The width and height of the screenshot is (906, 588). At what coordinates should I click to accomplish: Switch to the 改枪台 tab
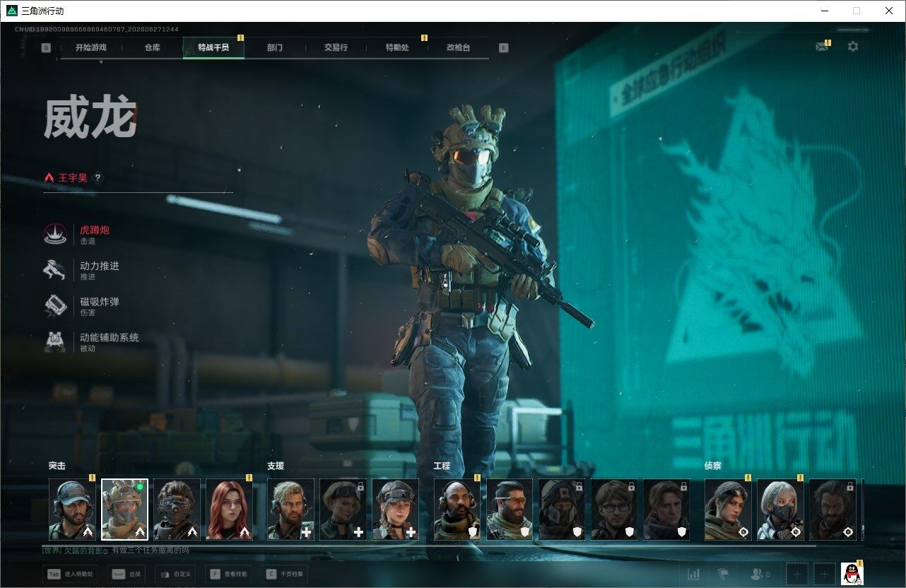[458, 48]
